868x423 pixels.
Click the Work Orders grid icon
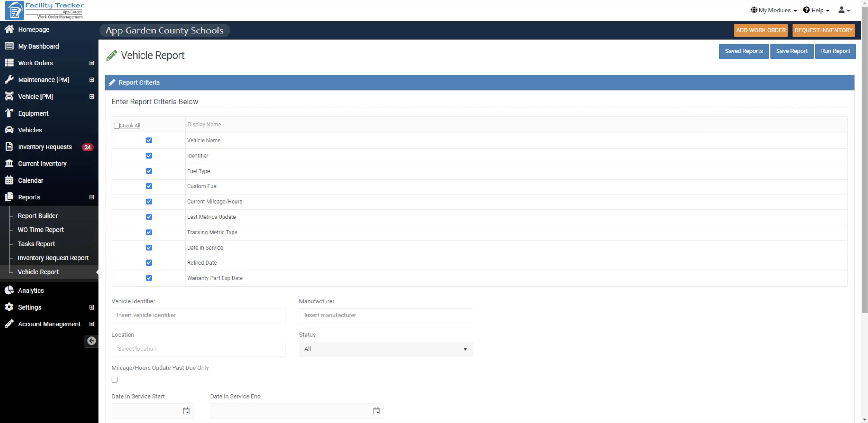click(9, 63)
